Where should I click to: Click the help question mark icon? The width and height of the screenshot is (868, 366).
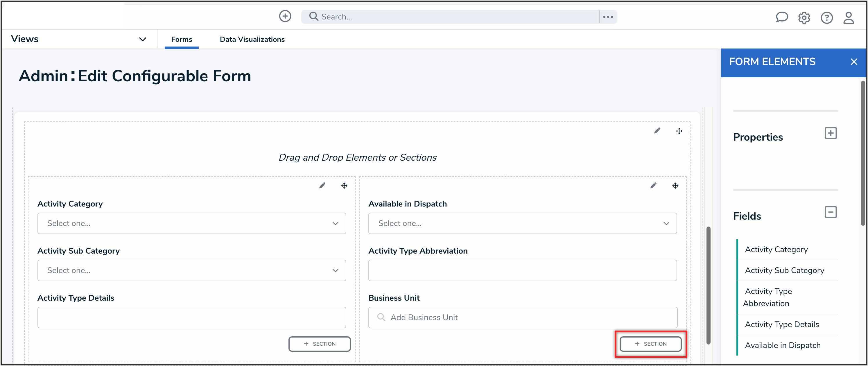826,17
